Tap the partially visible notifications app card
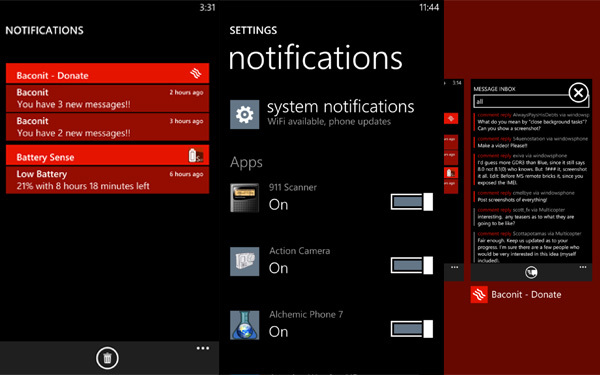The width and height of the screenshot is (600, 375). (454, 180)
